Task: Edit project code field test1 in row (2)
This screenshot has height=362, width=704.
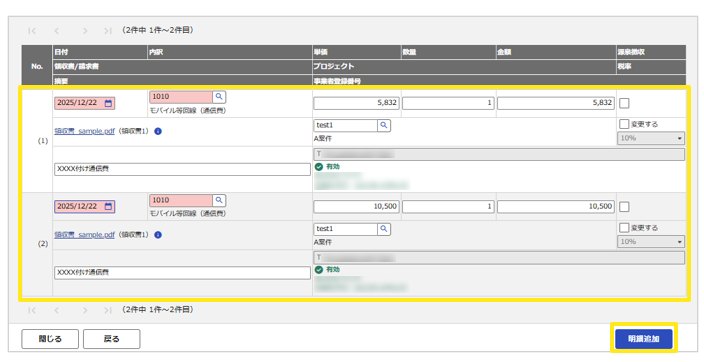Action: (x=346, y=229)
